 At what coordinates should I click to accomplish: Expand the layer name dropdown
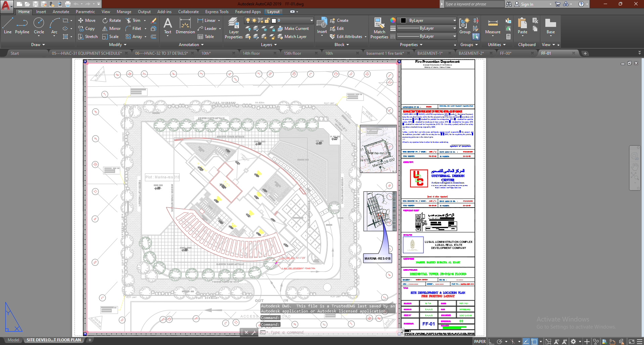tap(311, 20)
